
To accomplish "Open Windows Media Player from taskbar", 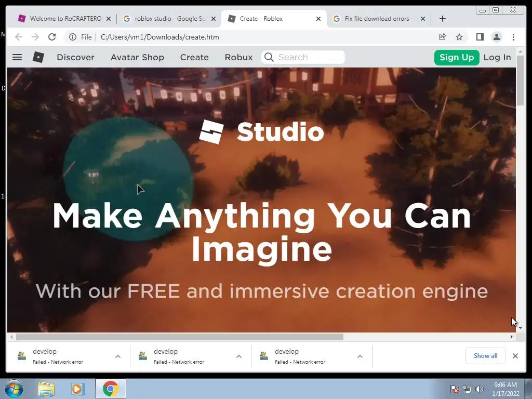I will pyautogui.click(x=77, y=389).
